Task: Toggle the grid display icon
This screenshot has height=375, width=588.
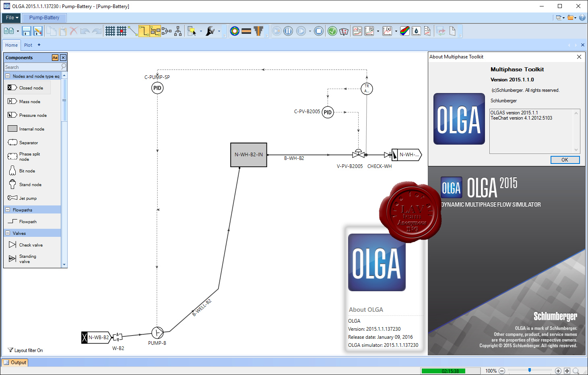Action: point(110,31)
